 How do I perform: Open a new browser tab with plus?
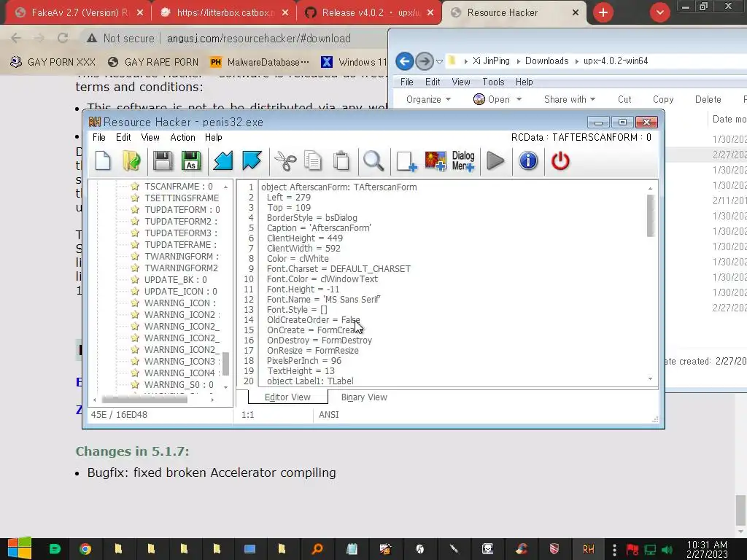coord(603,12)
